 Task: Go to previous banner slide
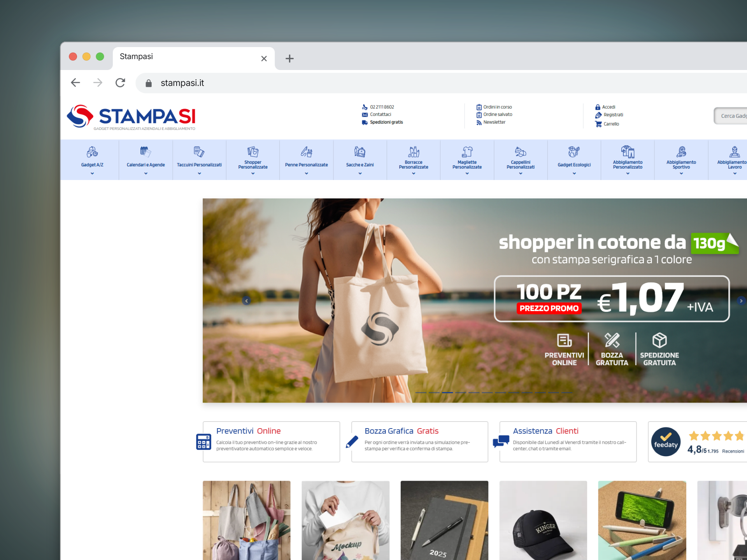246,301
